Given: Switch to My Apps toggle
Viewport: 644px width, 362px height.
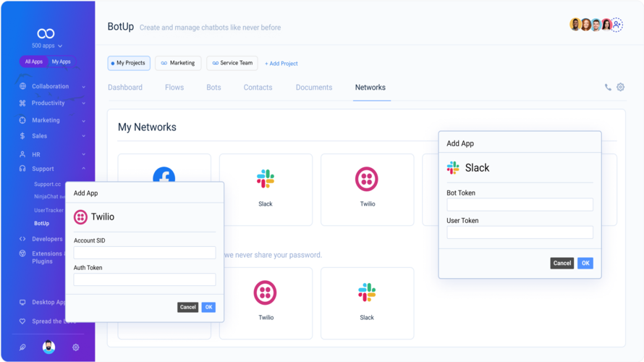Looking at the screenshot, I should pos(62,62).
